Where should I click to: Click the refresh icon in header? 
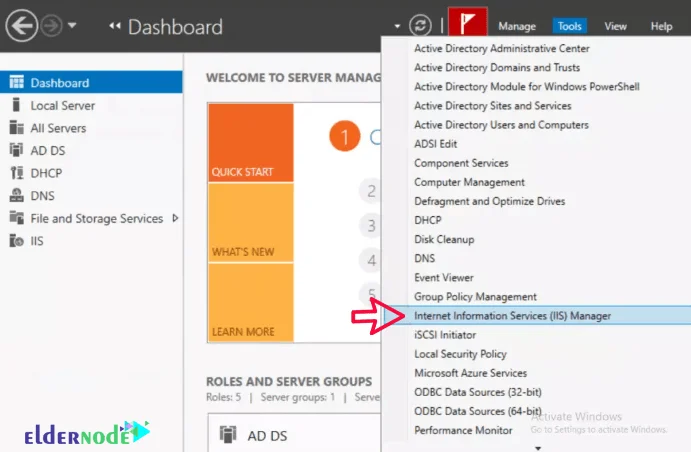422,26
